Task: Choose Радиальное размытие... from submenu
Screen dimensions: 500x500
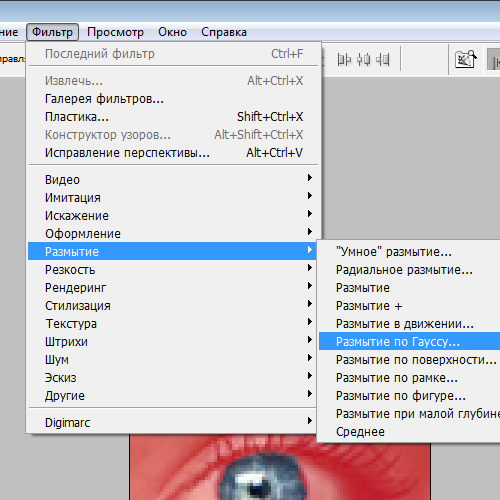Action: coord(409,270)
